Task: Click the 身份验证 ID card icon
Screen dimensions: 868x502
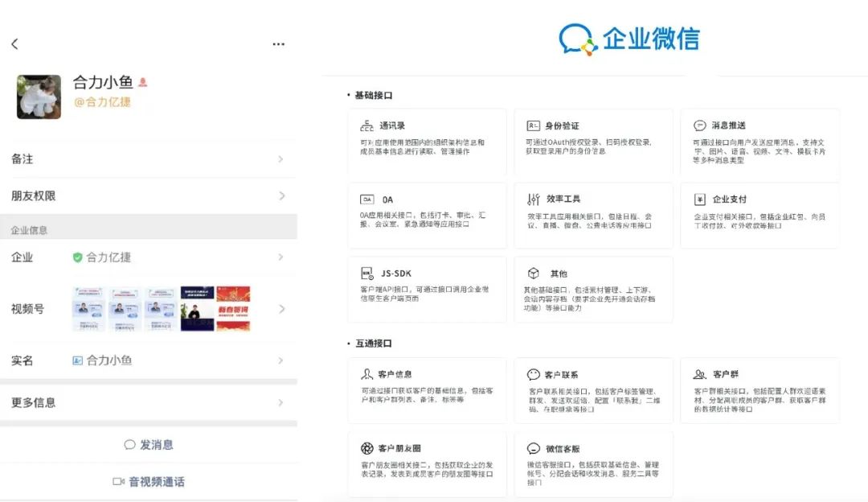Action: pyautogui.click(x=533, y=125)
